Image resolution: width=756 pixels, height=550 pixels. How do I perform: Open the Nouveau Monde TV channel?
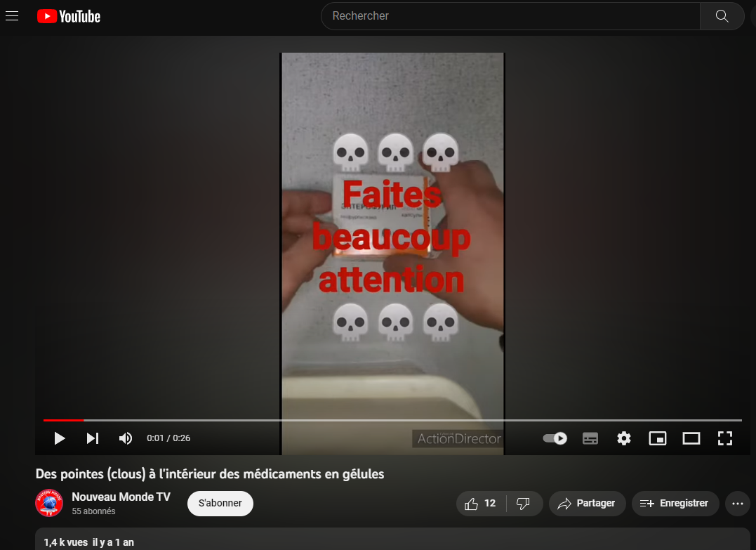[x=121, y=497]
